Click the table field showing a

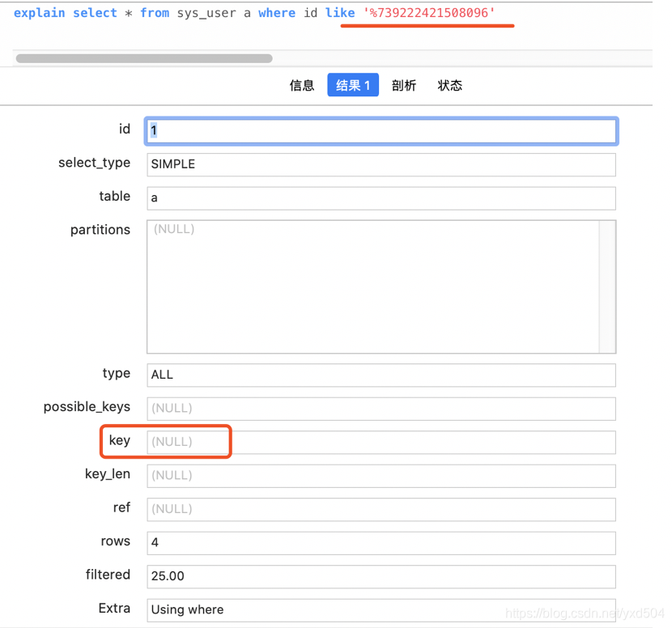(381, 198)
